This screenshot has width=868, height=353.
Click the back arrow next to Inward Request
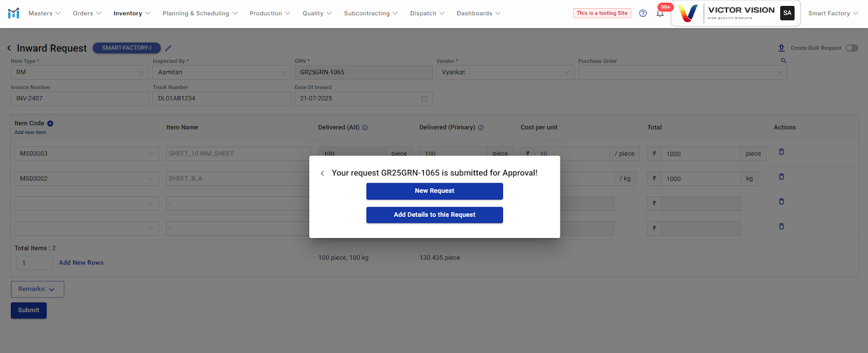[9, 48]
